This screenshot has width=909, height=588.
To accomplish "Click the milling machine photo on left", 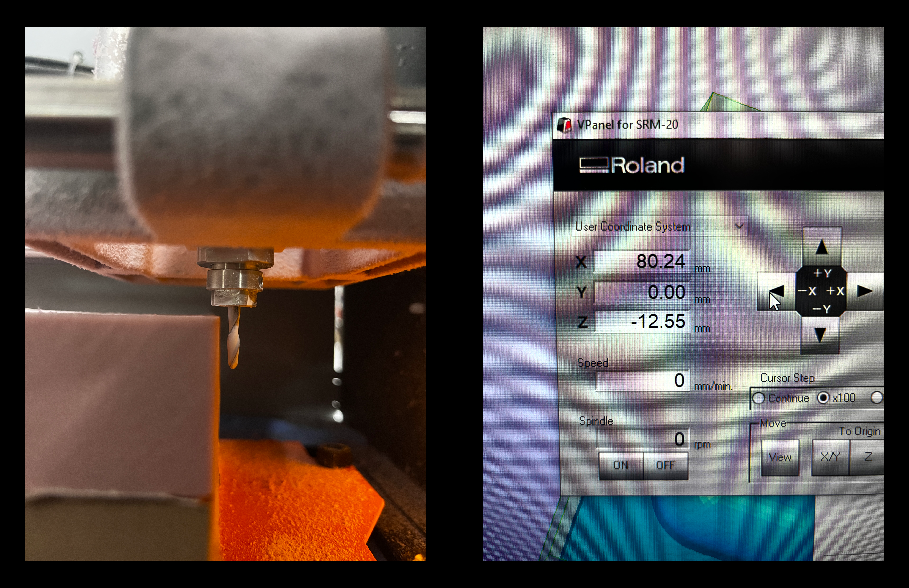I will coord(225,294).
